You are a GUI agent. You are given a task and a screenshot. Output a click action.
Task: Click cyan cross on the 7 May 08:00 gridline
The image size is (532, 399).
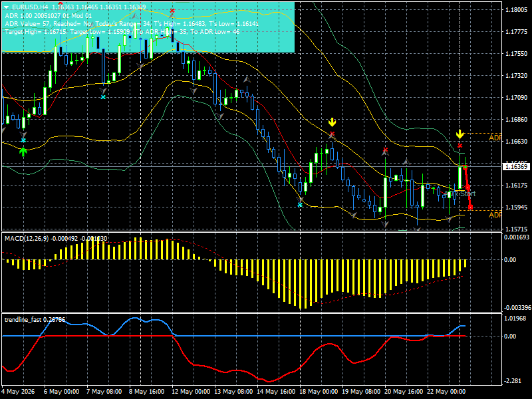pos(103,97)
